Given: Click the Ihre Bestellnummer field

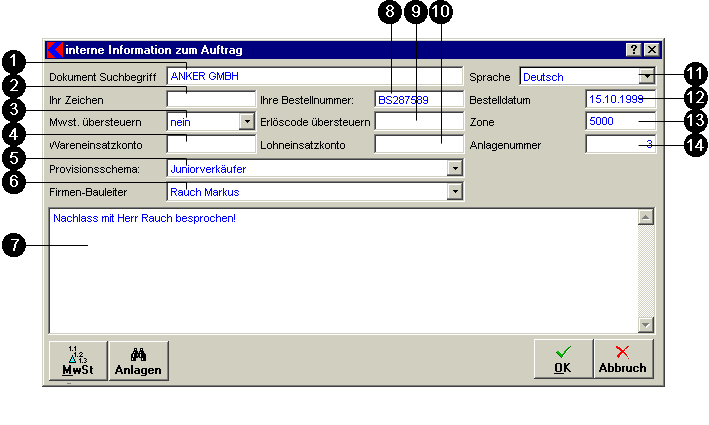Looking at the screenshot, I should pos(418,100).
